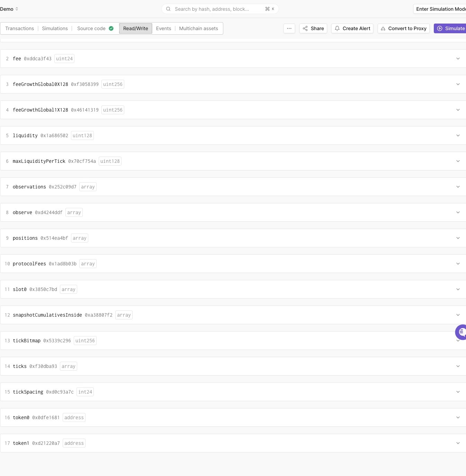Image resolution: width=466 pixels, height=476 pixels.
Task: Click the token1 function name
Action: (x=21, y=443)
